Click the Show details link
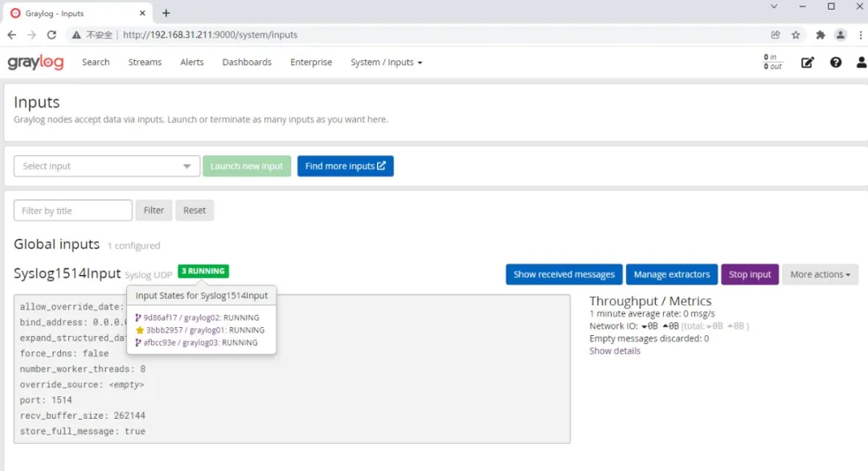 (x=615, y=351)
